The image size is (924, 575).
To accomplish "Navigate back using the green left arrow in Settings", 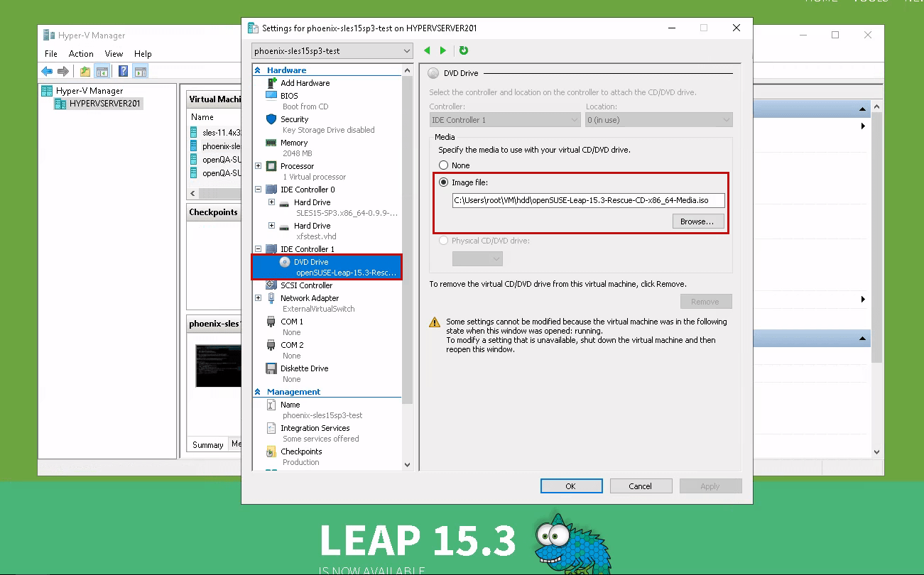I will click(x=427, y=50).
